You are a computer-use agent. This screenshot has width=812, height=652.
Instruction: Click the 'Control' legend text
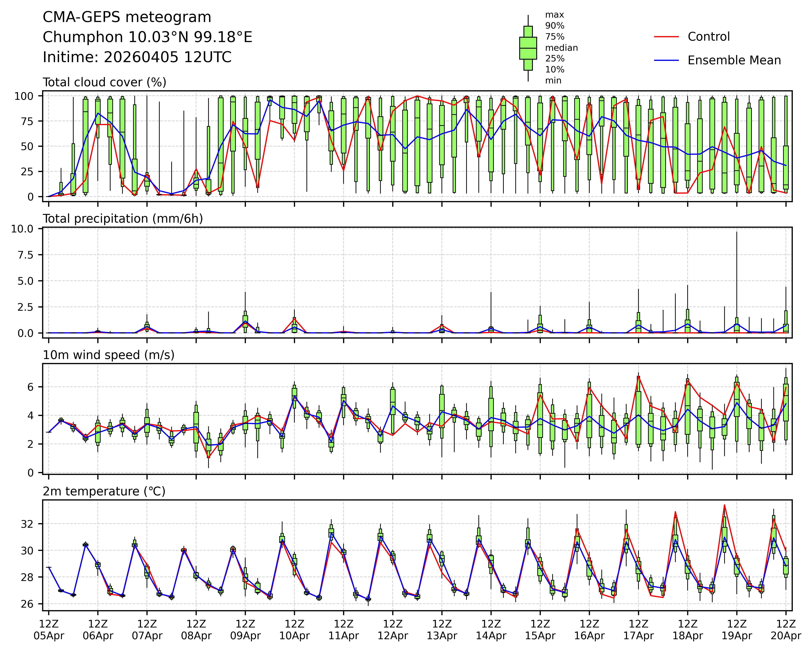point(708,37)
